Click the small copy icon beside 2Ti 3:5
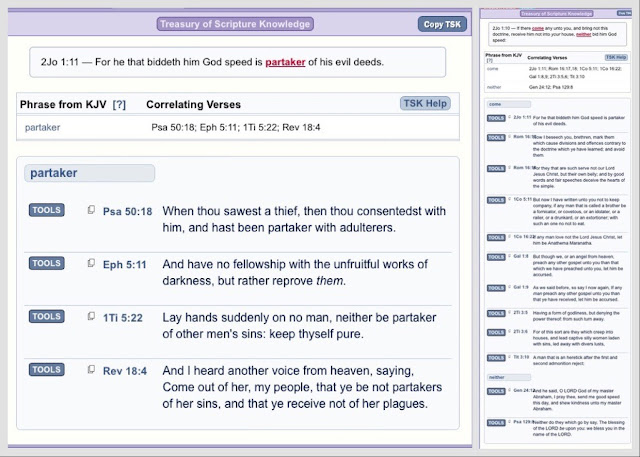Viewport: 640px width, 457px height. 509,313
